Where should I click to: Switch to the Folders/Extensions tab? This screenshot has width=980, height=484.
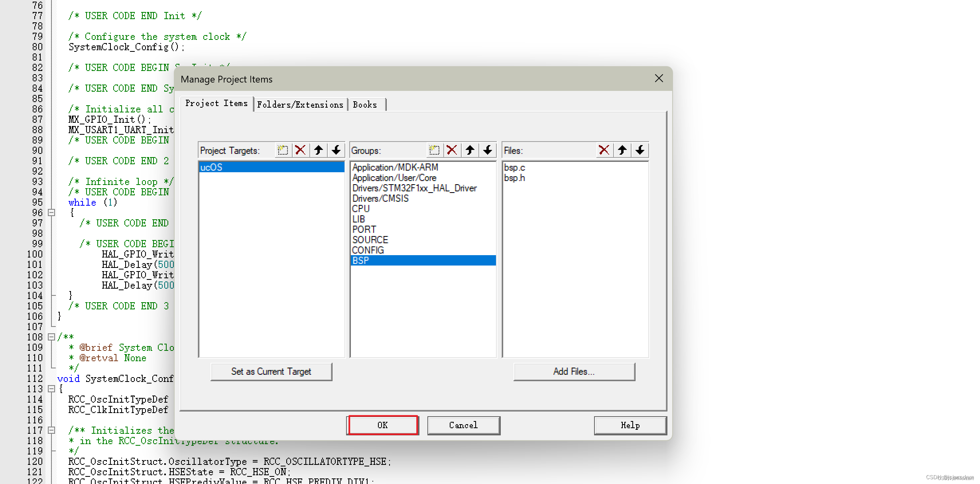301,104
